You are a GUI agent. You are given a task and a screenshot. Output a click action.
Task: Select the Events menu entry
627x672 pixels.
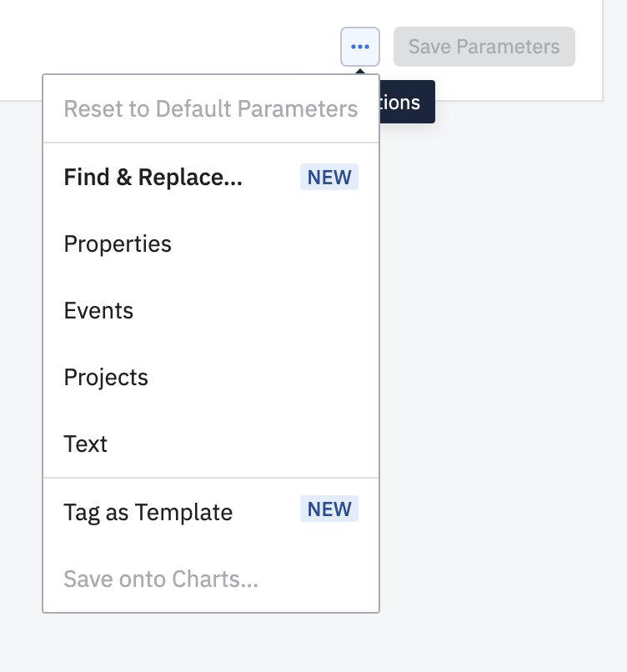point(98,311)
